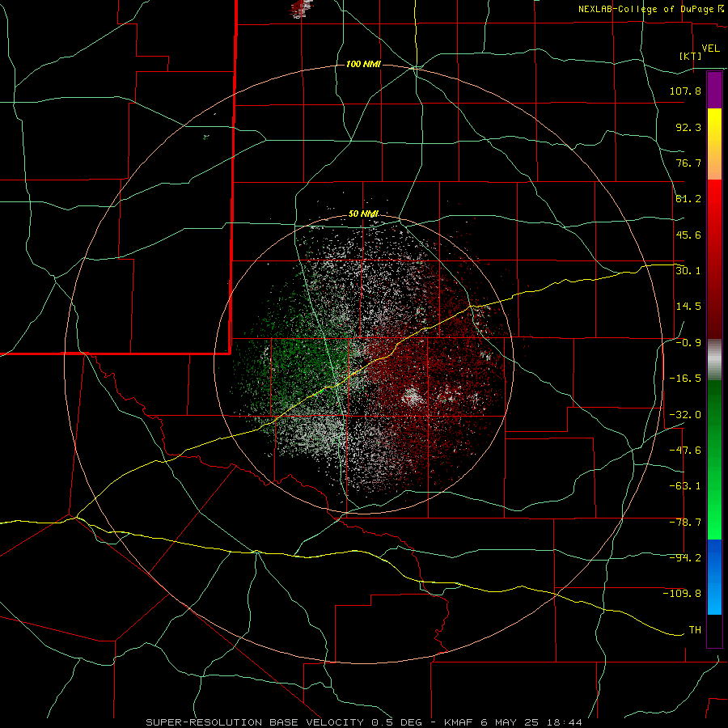This screenshot has width=728, height=728.
Task: Click the blue segment of the color bar
Action: click(714, 577)
